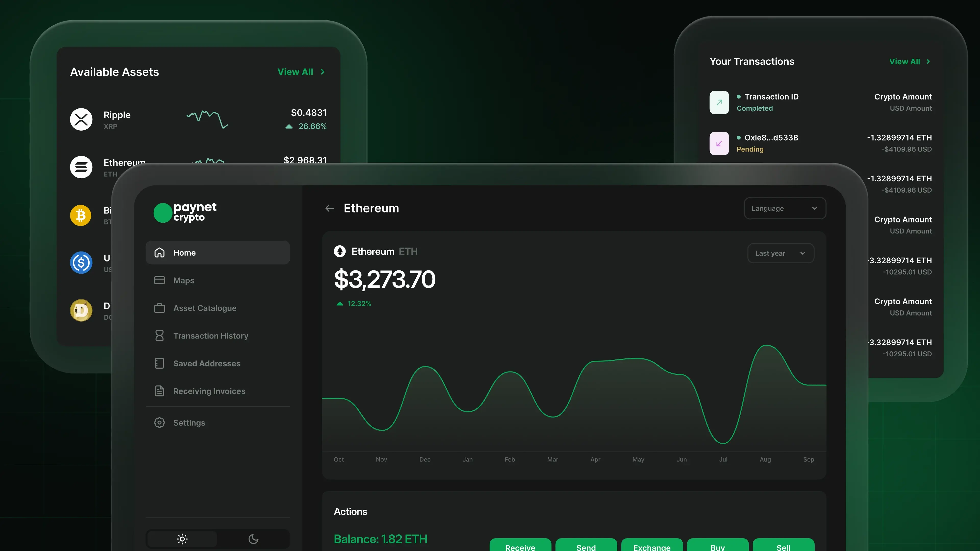Click the $0.4831 Ripple price
980x551 pixels.
[x=309, y=112]
